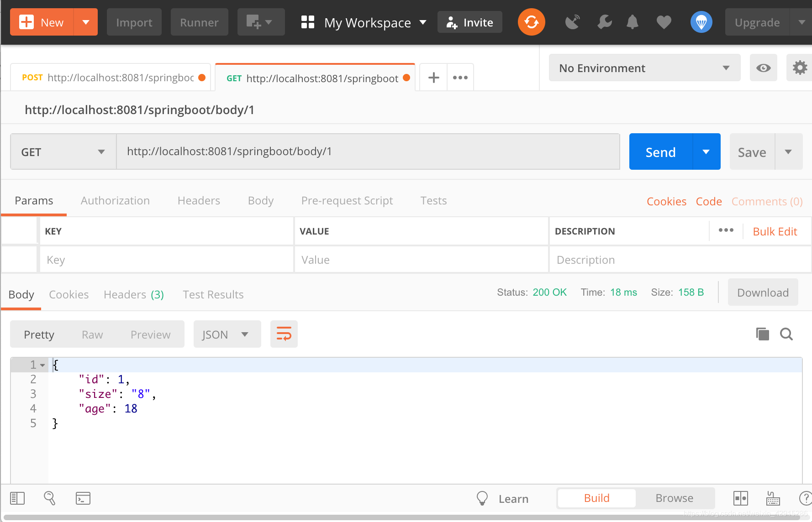Click the Send button

(660, 151)
